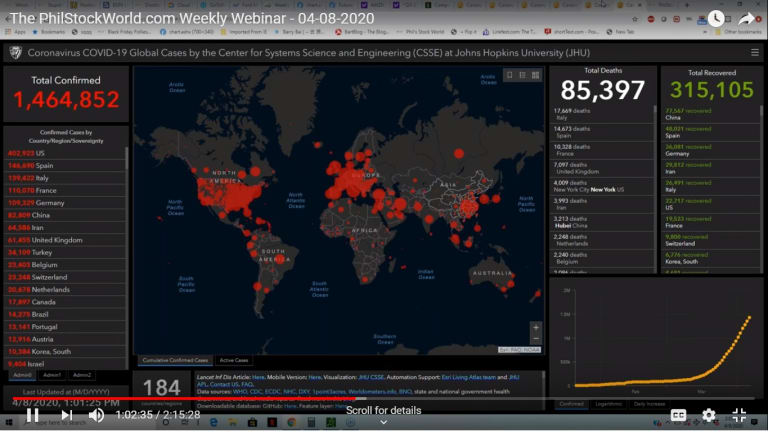Click the Watch later clock icon
This screenshot has width=768, height=432.
tap(716, 19)
